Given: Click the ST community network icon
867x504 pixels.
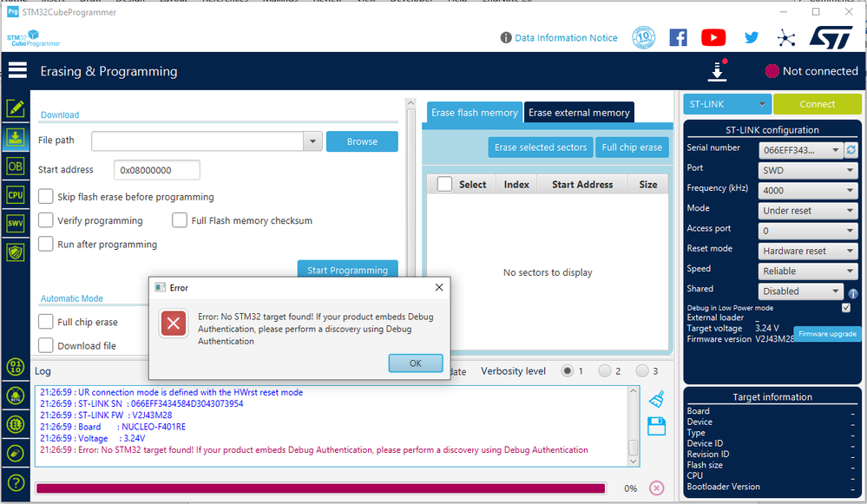Looking at the screenshot, I should tap(785, 37).
